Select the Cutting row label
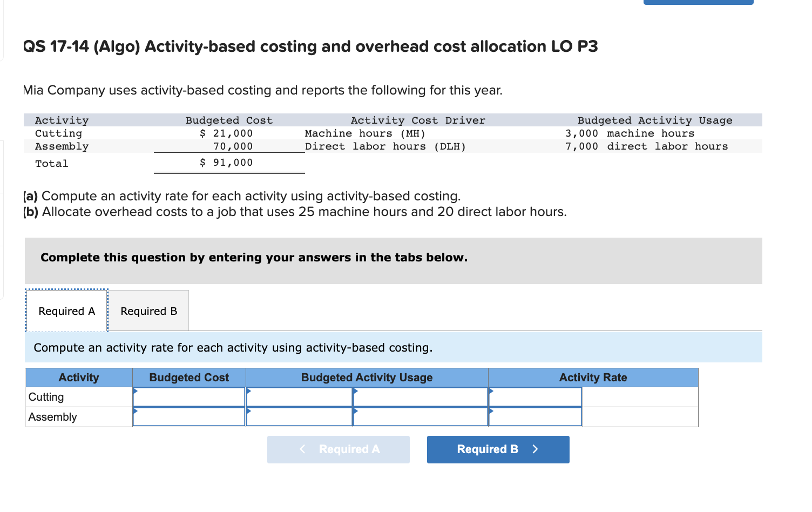Screen dimensions: 812x512 coord(46,397)
